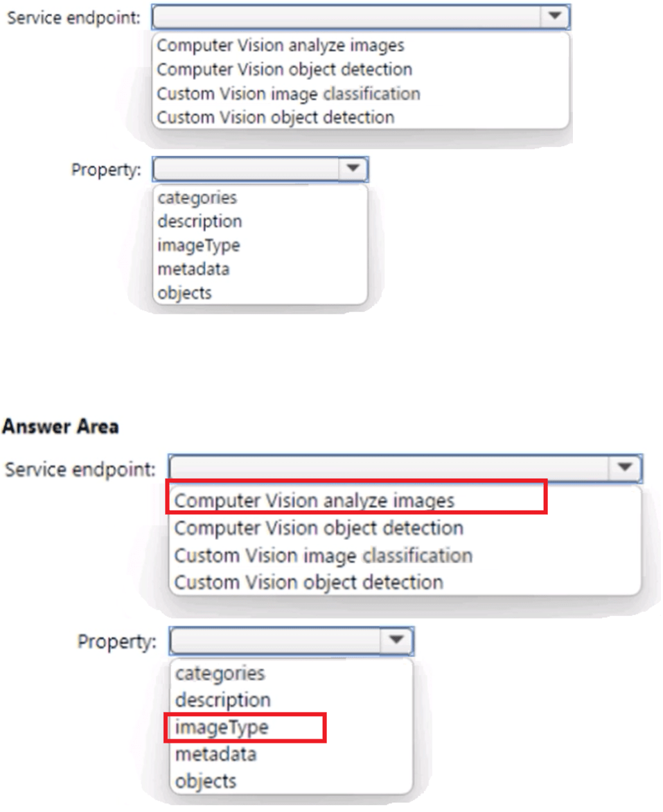Click the upper Service endpoint input box
The width and height of the screenshot is (663, 812).
click(x=345, y=17)
